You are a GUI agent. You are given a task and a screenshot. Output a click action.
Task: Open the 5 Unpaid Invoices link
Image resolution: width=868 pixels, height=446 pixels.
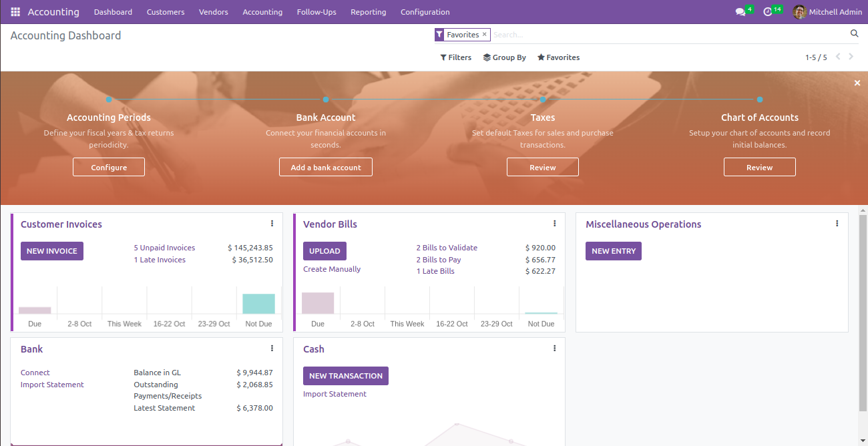164,248
